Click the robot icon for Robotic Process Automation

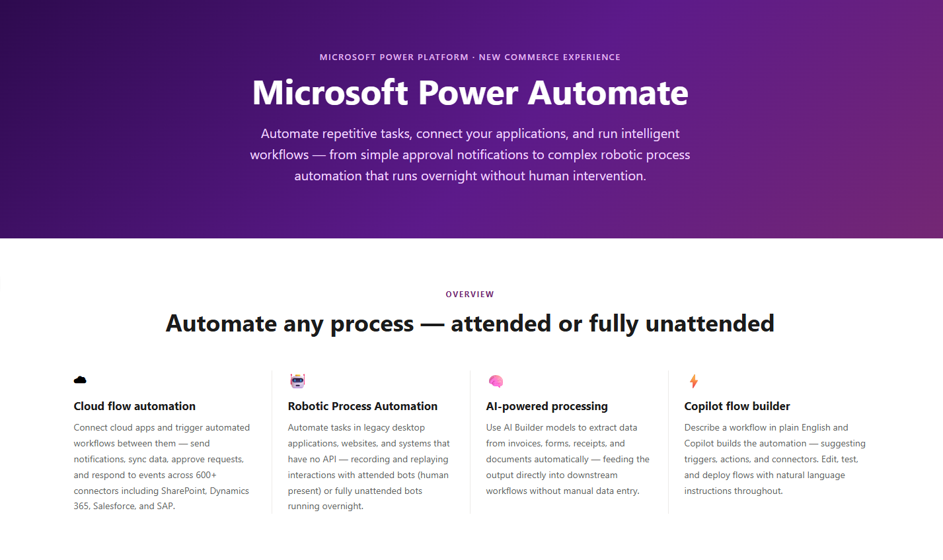pos(297,380)
